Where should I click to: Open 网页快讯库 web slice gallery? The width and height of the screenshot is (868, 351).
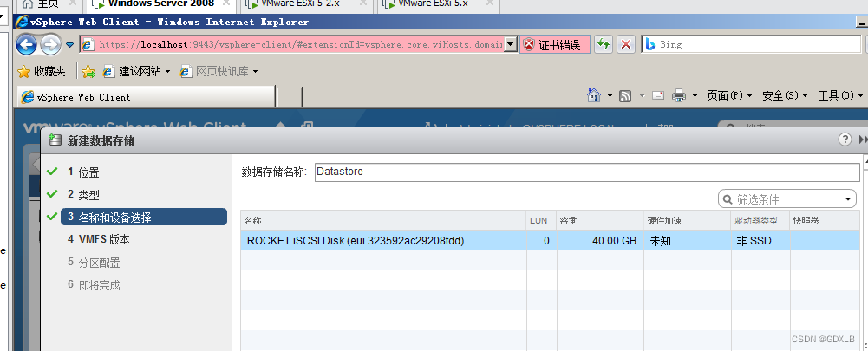[219, 71]
